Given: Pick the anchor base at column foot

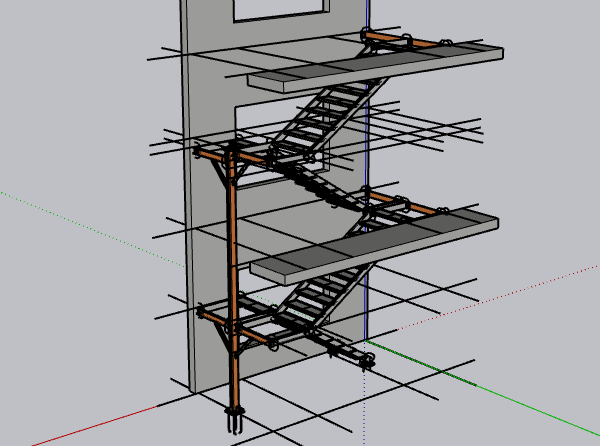Looking at the screenshot, I should 235,420.
